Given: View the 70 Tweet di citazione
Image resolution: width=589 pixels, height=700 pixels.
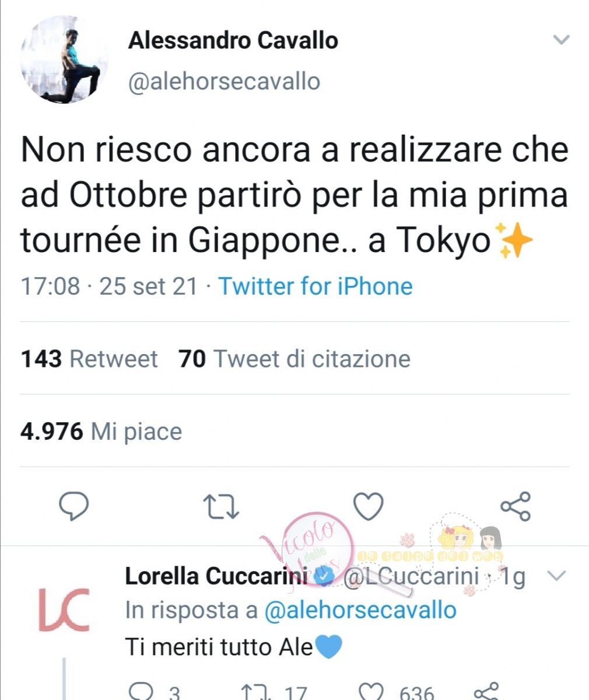Looking at the screenshot, I should 294,359.
